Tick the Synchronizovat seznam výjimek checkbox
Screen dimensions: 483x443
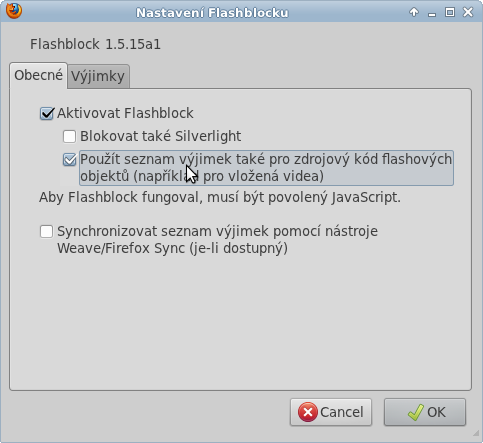46,231
